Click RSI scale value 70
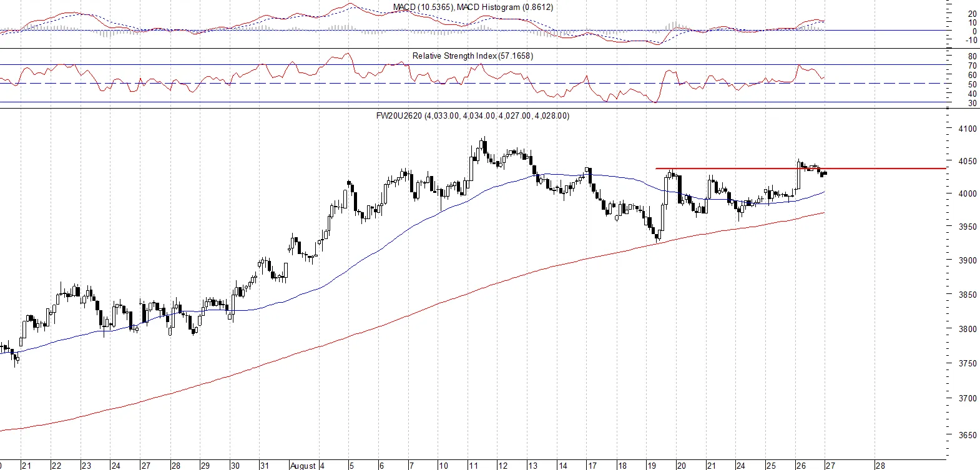Screen dimensions: 980x470 pyautogui.click(x=973, y=66)
